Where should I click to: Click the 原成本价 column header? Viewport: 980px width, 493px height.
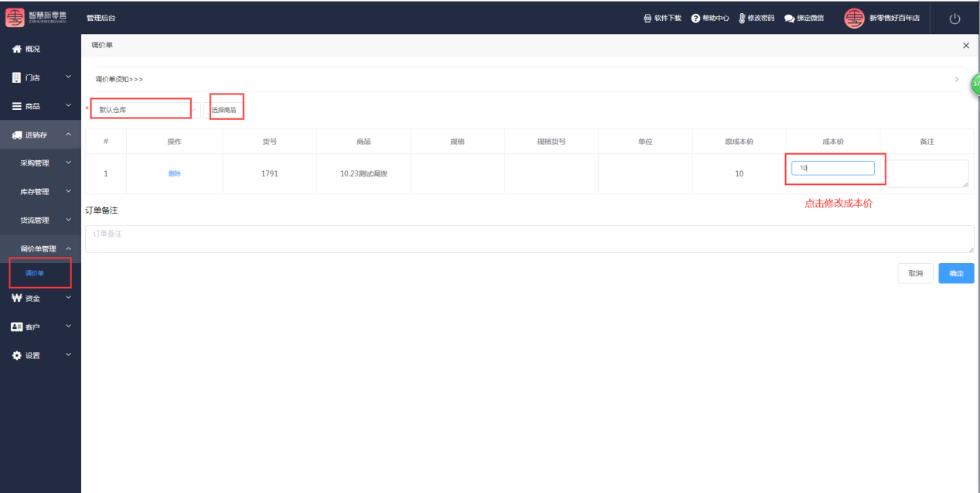[739, 142]
